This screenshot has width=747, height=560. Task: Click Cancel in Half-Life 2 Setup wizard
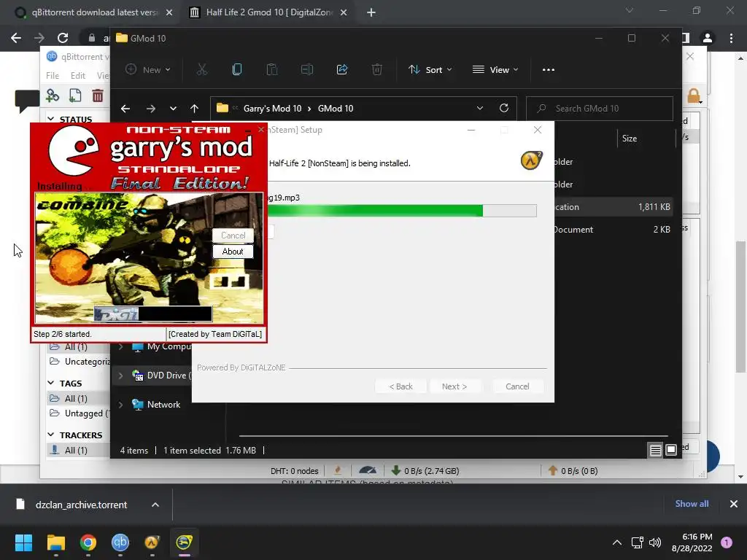[x=517, y=386]
